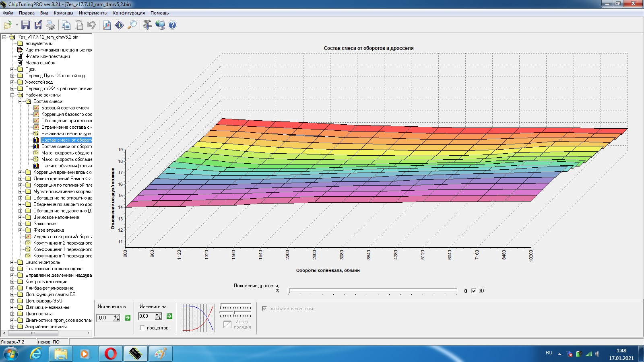Click the Установить в spinner arrows
Image resolution: width=644 pixels, height=362 pixels.
point(117,318)
